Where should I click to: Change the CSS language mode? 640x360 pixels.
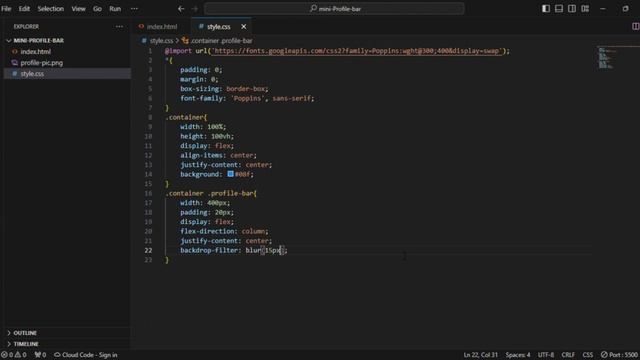(588, 355)
